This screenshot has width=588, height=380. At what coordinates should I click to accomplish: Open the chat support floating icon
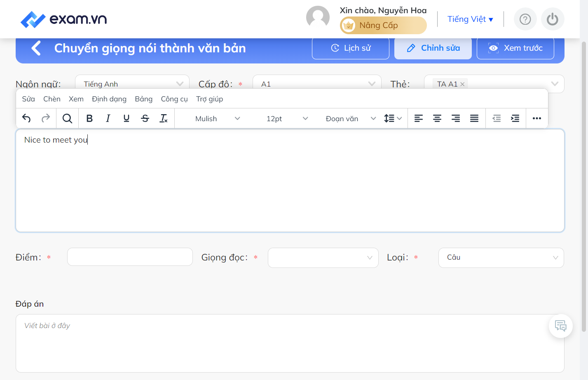tap(561, 326)
